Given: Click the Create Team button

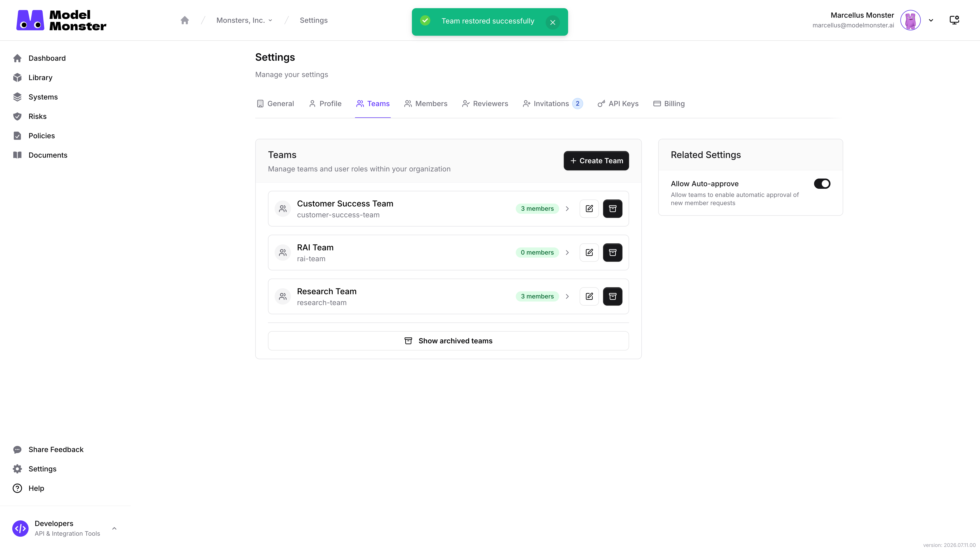Looking at the screenshot, I should (596, 161).
